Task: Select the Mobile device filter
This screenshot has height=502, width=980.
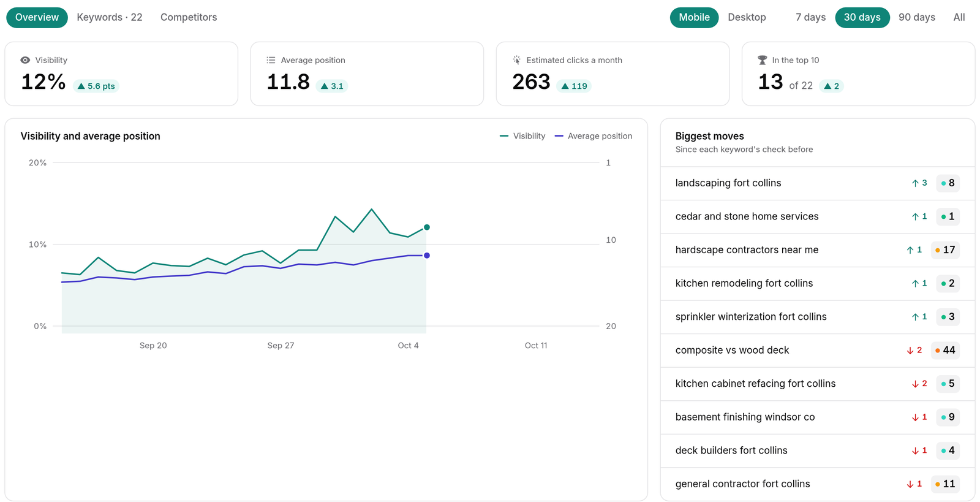Action: tap(694, 17)
